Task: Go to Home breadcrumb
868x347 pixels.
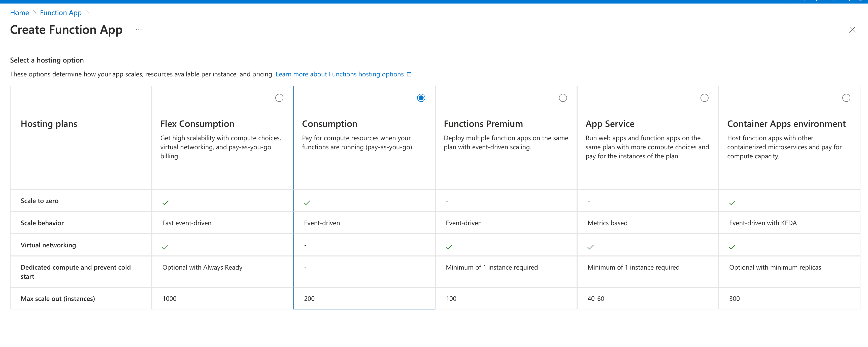Action: pos(20,13)
